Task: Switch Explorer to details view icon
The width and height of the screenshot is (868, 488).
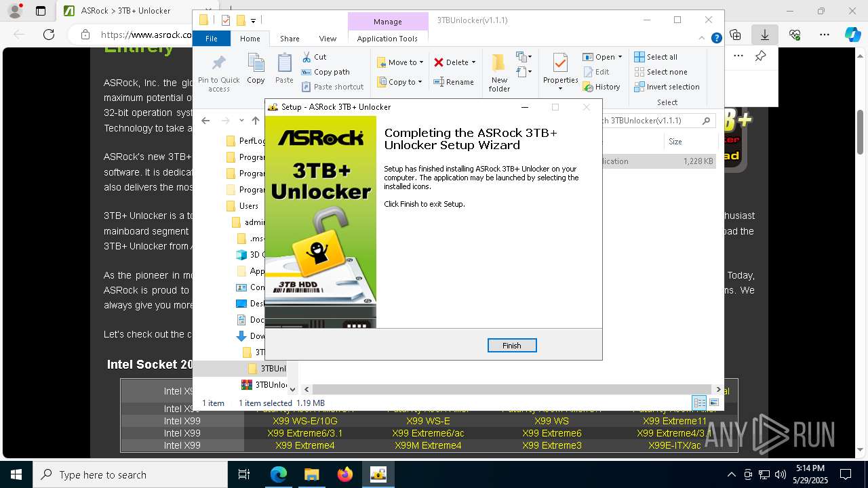Action: [699, 403]
